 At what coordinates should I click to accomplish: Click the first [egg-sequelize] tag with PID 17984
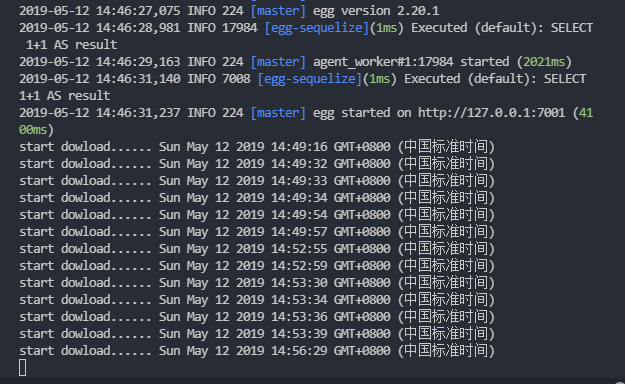tap(316, 28)
